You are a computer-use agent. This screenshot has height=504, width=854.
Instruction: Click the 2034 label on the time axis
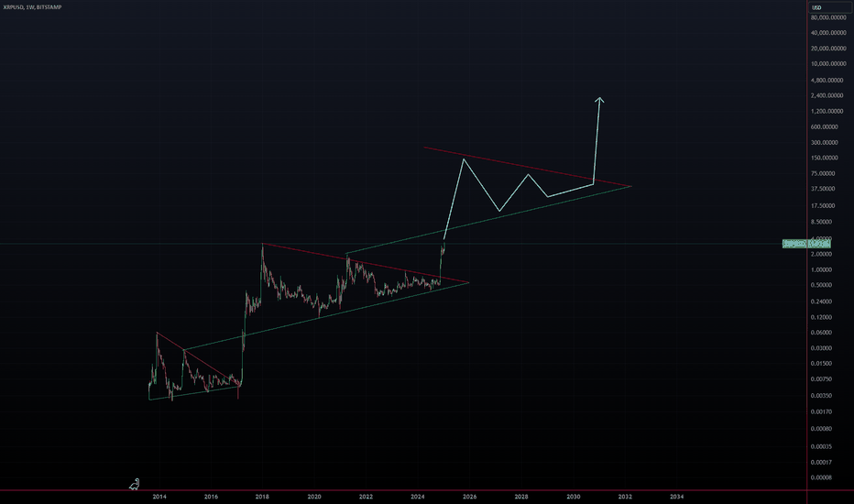pos(677,497)
